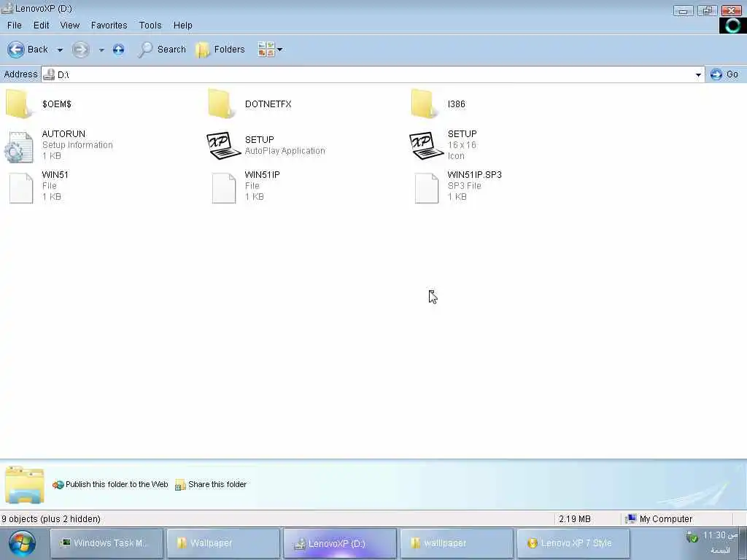This screenshot has width=747, height=560.
Task: Select the WIN51IP file icon
Action: pos(224,188)
